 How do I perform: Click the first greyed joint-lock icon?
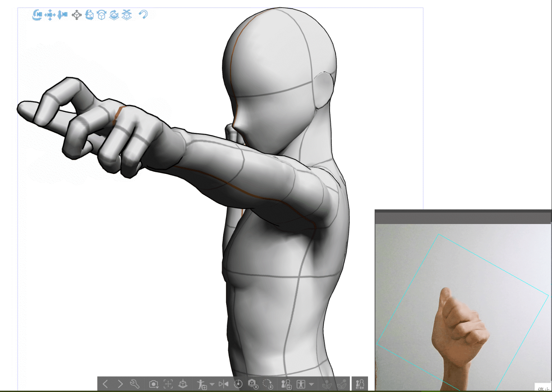(327, 384)
